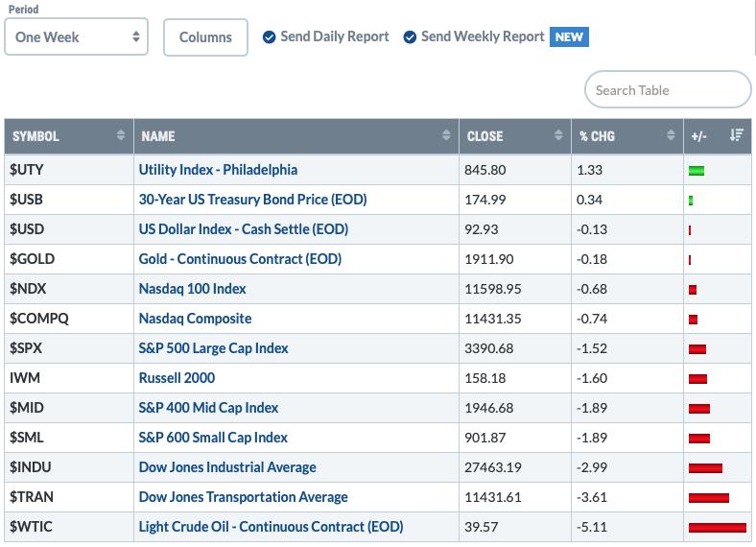Image resolution: width=756 pixels, height=547 pixels.
Task: Toggle the Send Weekly Report checkbox
Action: coord(410,37)
